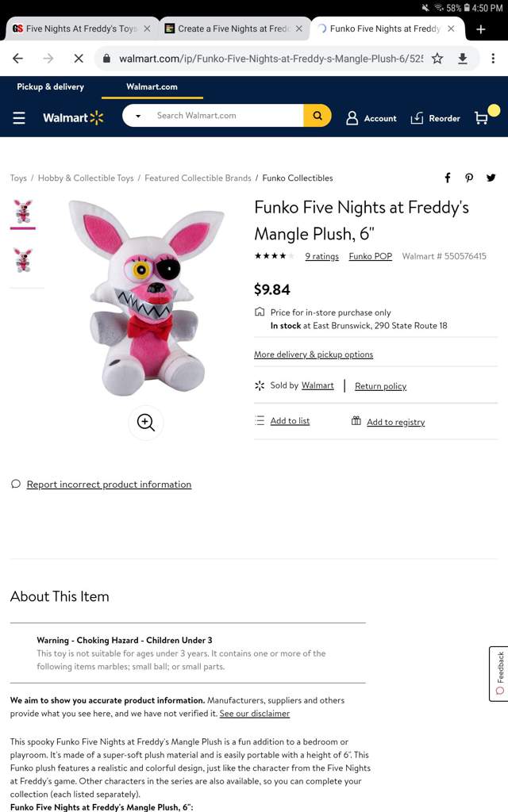Click Add to list
The width and height of the screenshot is (508, 812).
pos(289,421)
